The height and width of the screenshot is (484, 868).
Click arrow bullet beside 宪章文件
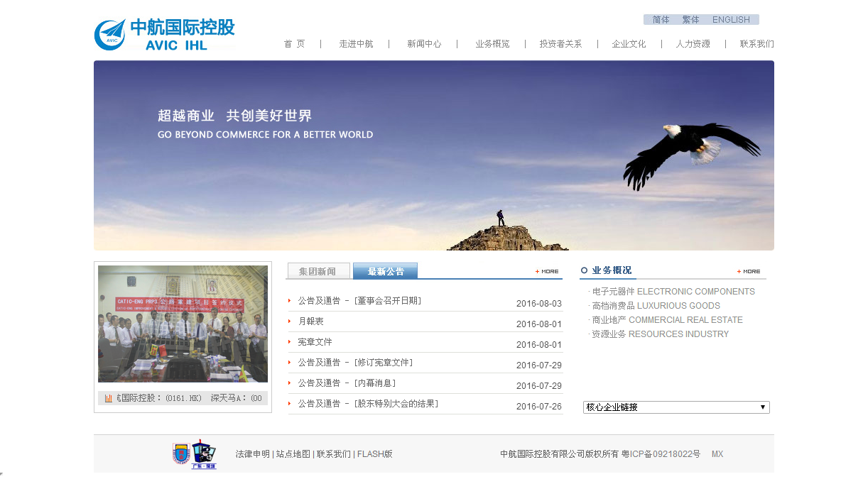pyautogui.click(x=290, y=342)
